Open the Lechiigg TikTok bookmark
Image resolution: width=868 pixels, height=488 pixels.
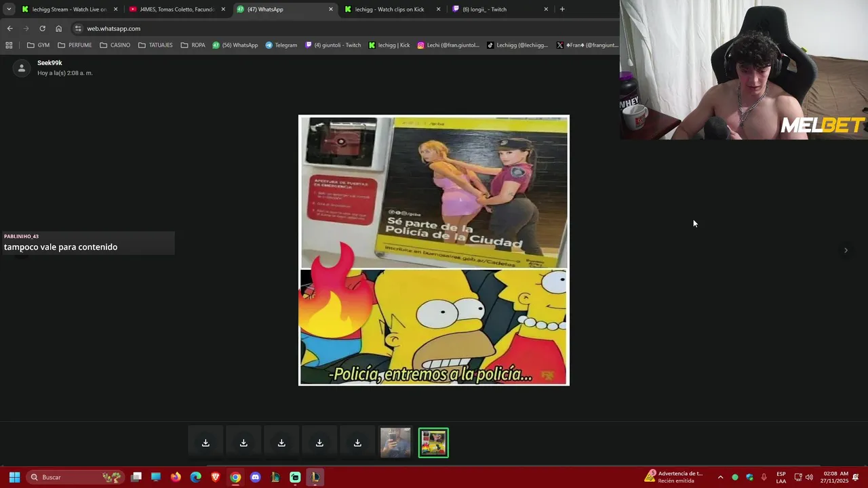coord(517,45)
